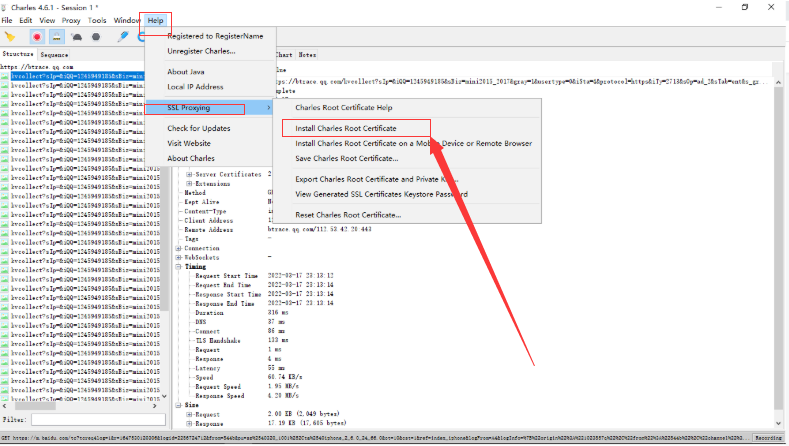Select About Java in Help menu
This screenshot has width=789, height=446.
pos(186,72)
